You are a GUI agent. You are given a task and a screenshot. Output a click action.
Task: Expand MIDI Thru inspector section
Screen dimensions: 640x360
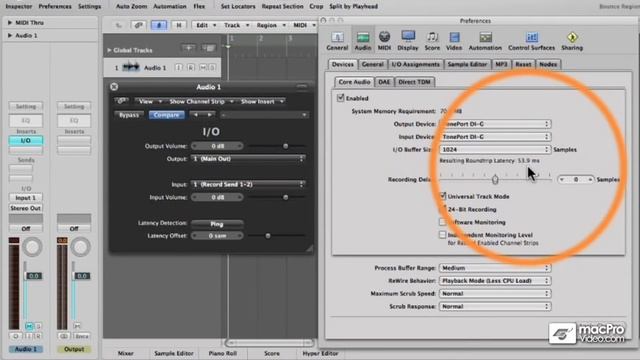tap(10, 22)
